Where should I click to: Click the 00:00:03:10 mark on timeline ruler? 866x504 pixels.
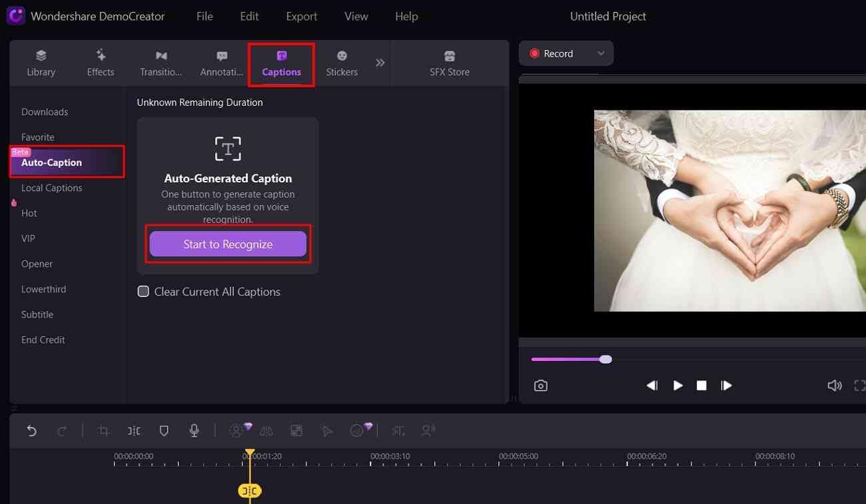[x=390, y=456]
